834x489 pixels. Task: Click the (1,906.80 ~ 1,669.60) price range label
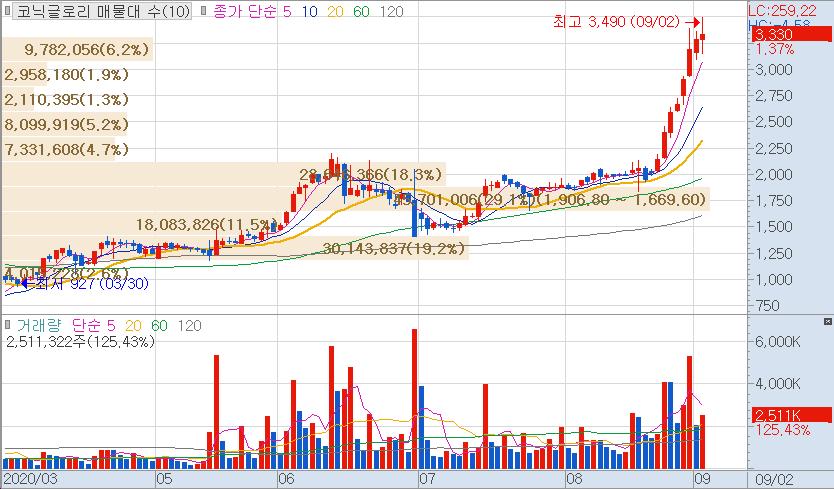pyautogui.click(x=621, y=200)
